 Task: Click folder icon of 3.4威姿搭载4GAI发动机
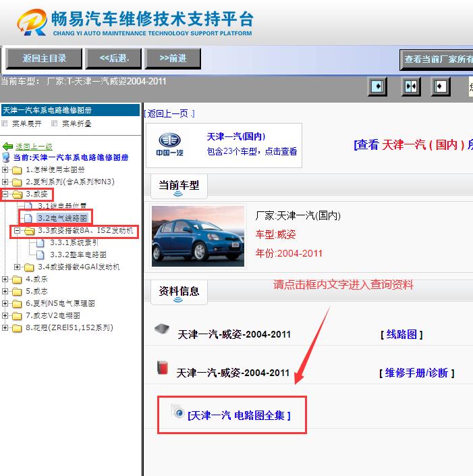click(x=29, y=267)
